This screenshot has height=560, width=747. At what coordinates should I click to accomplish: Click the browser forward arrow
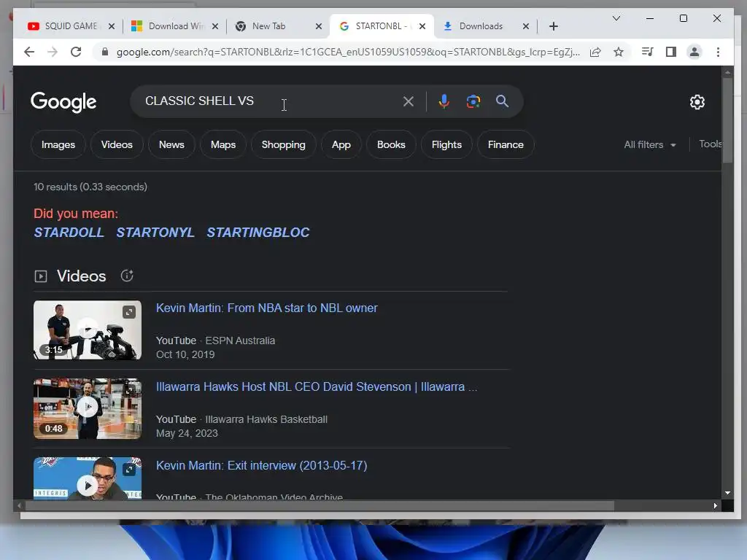tap(53, 52)
